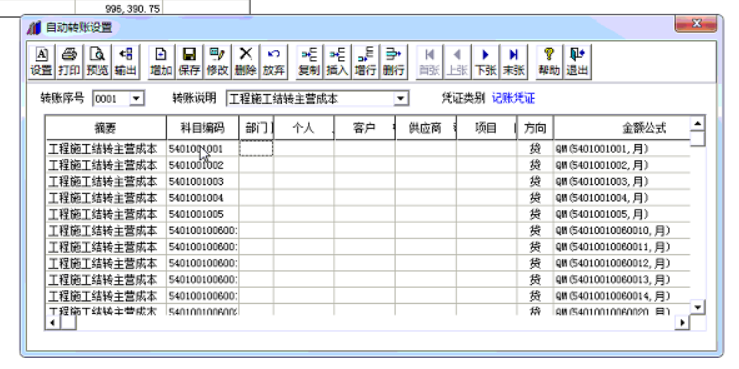Click the 修改 modify icon
This screenshot has width=739, height=369.
point(217,61)
